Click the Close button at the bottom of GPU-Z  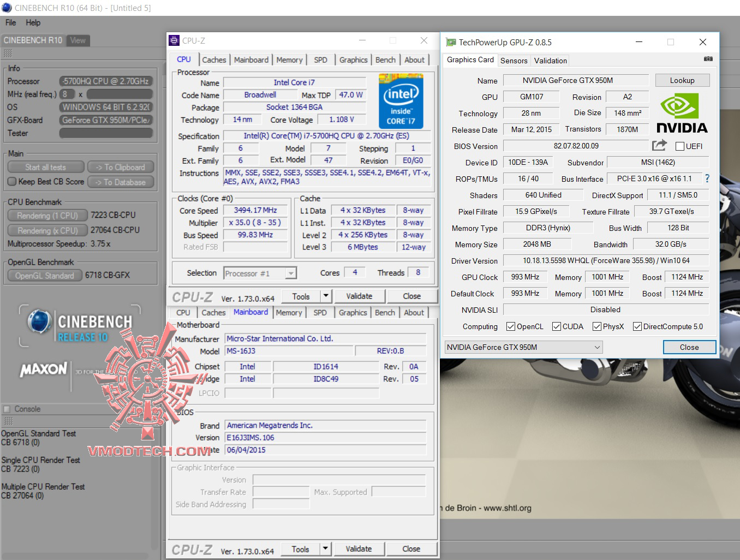tap(689, 347)
